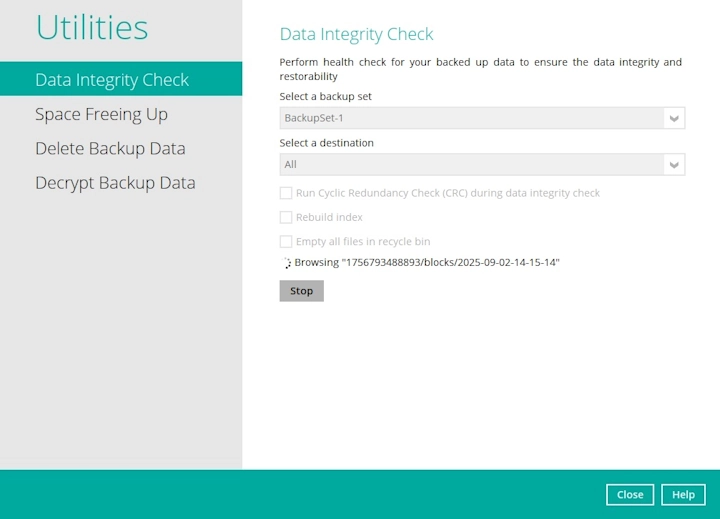Click the 'Select a destination' label
This screenshot has width=720, height=519.
[326, 143]
